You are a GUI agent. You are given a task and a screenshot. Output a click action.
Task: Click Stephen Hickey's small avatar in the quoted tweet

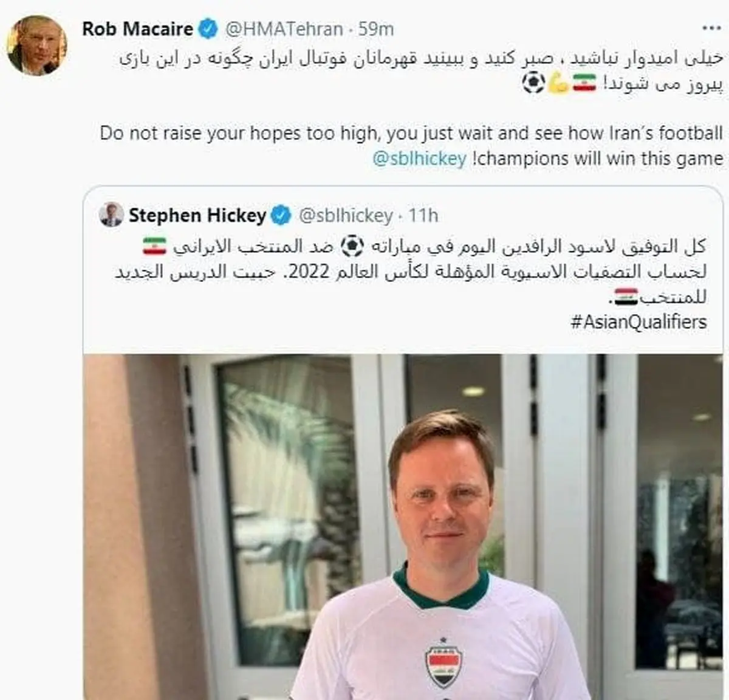coord(111,214)
